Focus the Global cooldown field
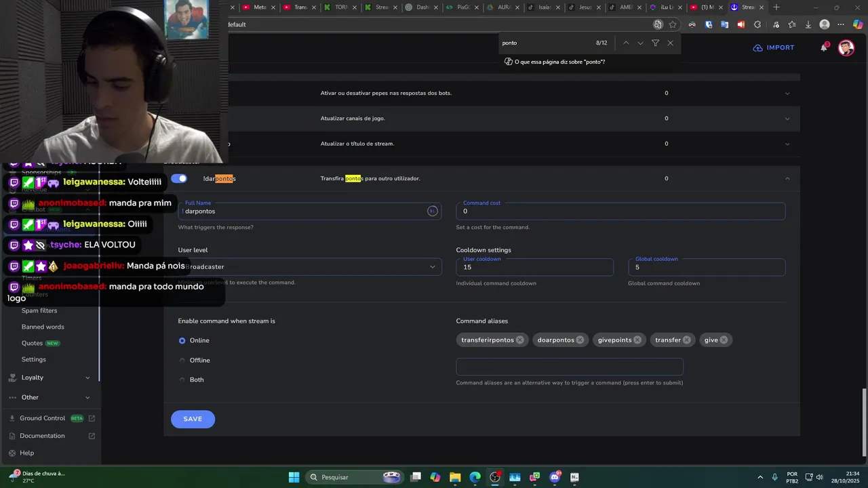 [707, 267]
